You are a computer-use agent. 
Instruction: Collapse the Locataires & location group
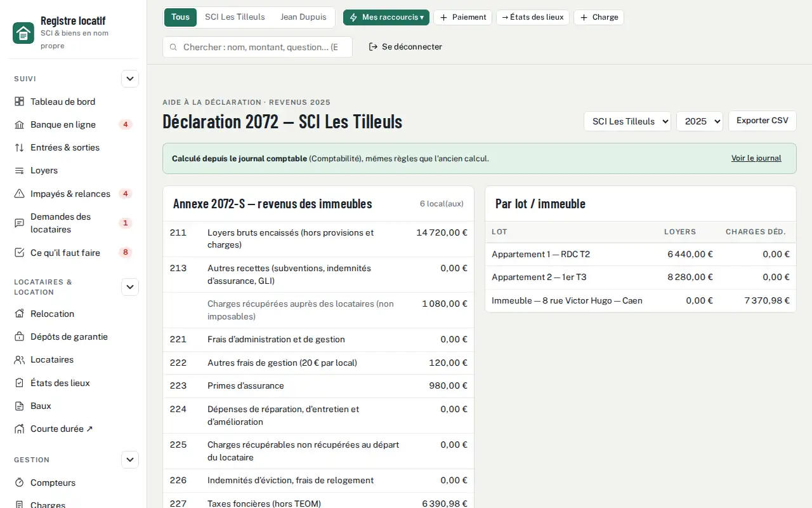pyautogui.click(x=130, y=287)
